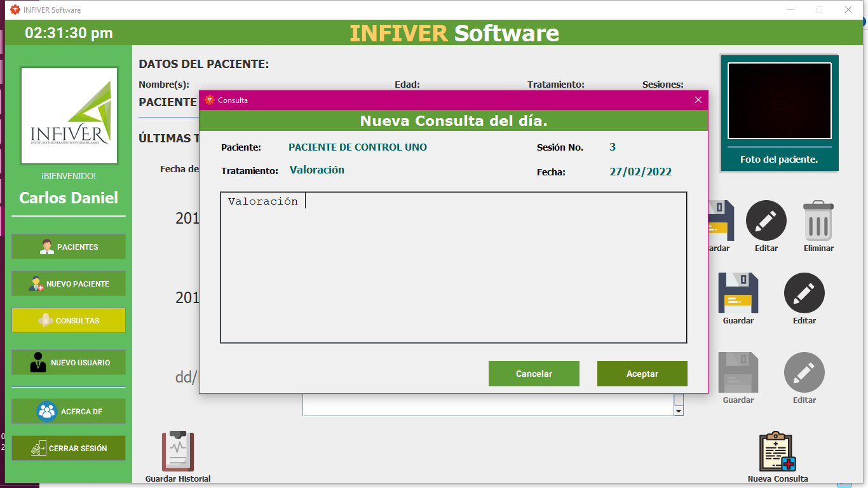868x488 pixels.
Task: Open Nueva Consulta clipboard icon
Action: coord(778,452)
